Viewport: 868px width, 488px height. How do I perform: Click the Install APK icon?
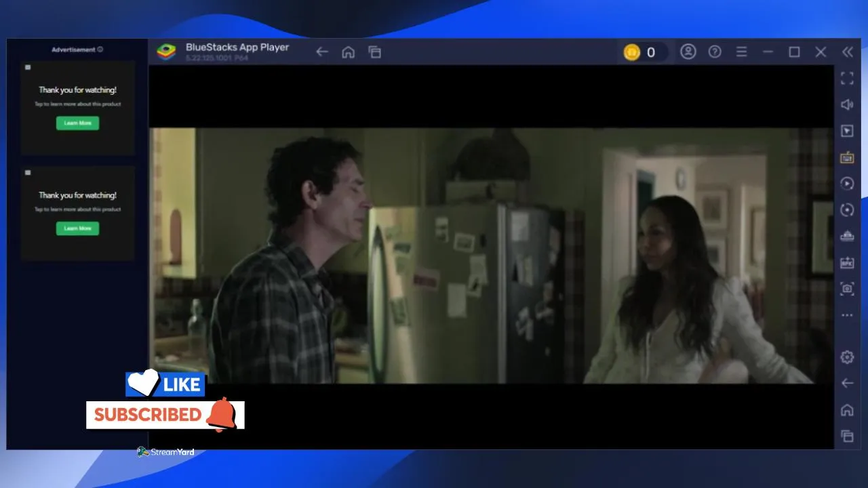pos(847,262)
